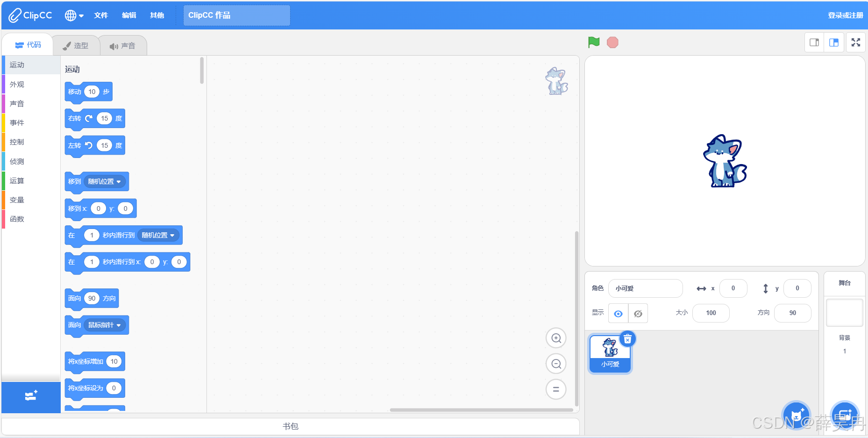The image size is (868, 438).
Task: Open the 编辑 menu
Action: coord(129,15)
